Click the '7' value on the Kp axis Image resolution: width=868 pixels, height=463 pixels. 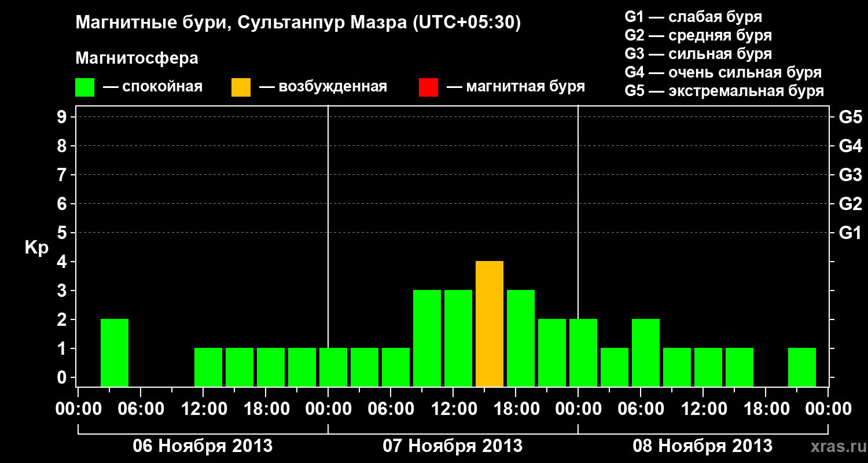click(63, 175)
